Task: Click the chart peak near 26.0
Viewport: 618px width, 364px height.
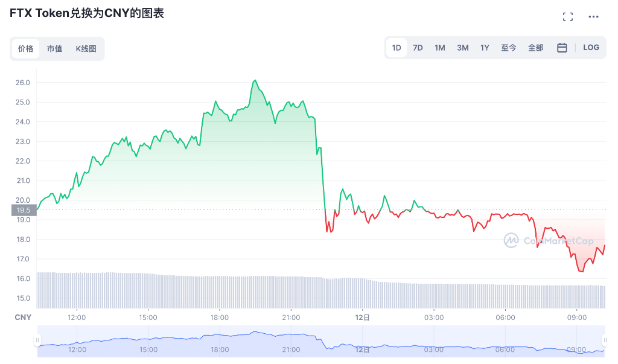Action: (255, 80)
